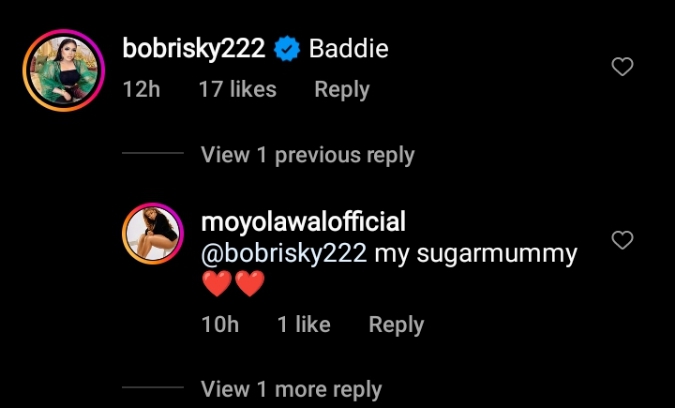Click the 12h timestamp
675x408 pixels.
[x=141, y=90]
